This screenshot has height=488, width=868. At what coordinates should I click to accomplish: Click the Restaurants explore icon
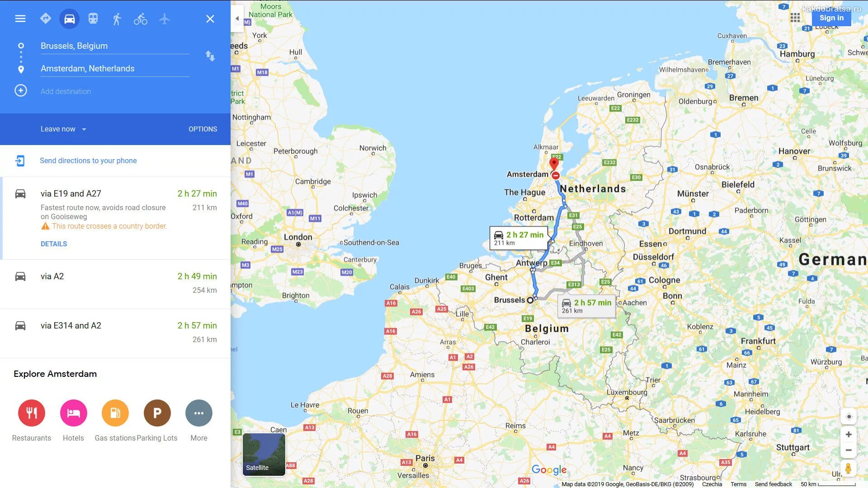click(x=30, y=413)
